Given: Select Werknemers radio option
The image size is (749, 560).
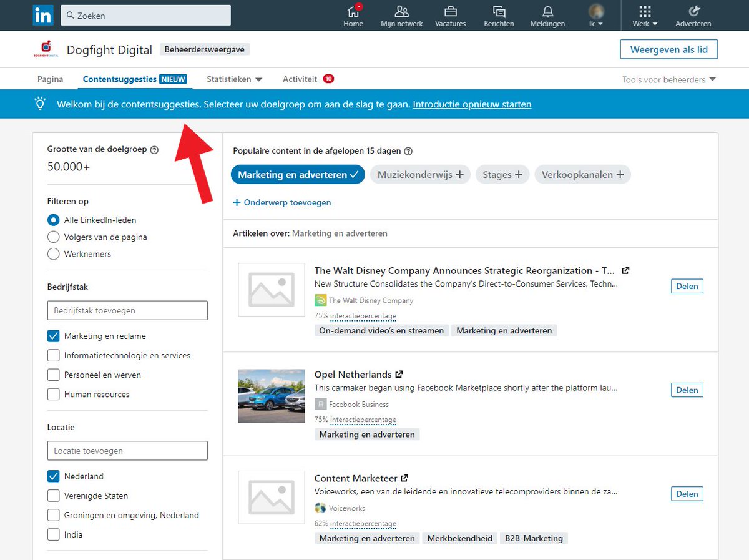Looking at the screenshot, I should 54,254.
